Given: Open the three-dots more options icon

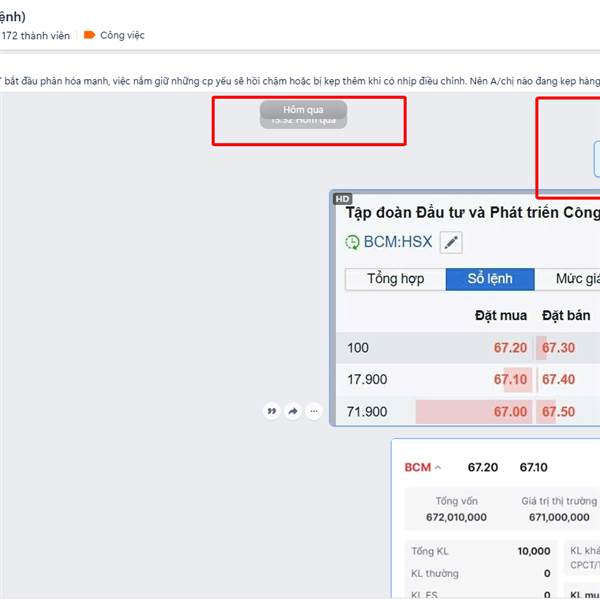Looking at the screenshot, I should [x=314, y=411].
